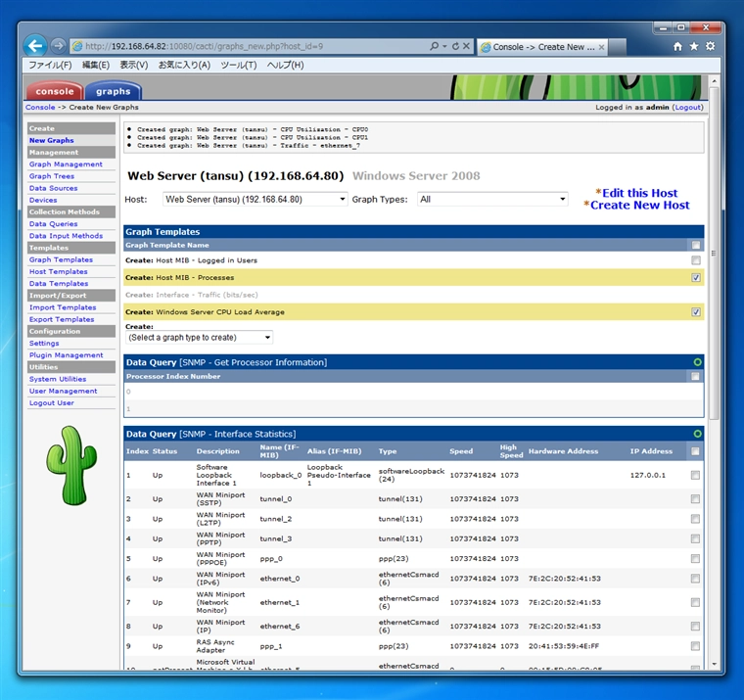Click the browser Forward arrow button
Image resolution: width=744 pixels, height=700 pixels.
58,46
